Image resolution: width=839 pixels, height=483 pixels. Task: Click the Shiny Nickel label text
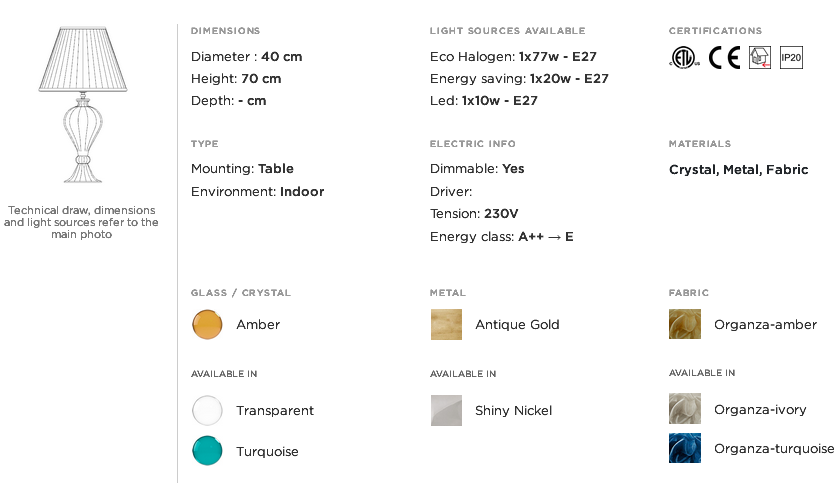click(x=513, y=410)
